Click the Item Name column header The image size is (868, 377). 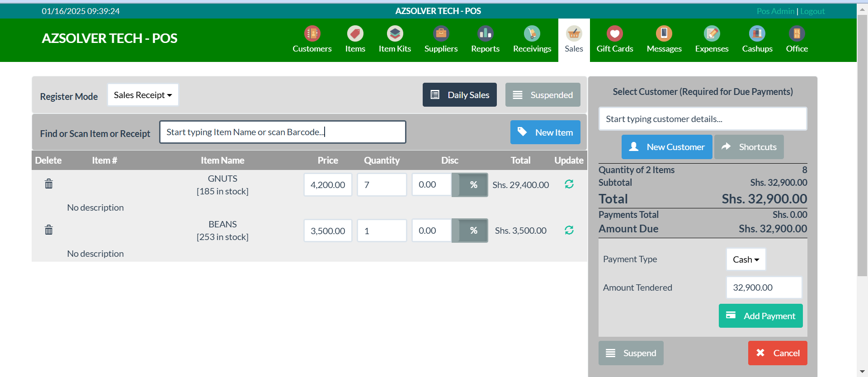pyautogui.click(x=222, y=160)
